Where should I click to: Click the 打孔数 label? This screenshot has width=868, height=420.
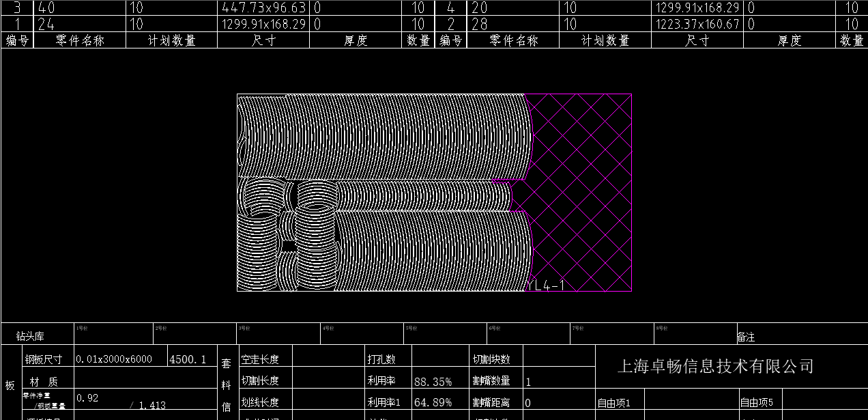pos(381,359)
